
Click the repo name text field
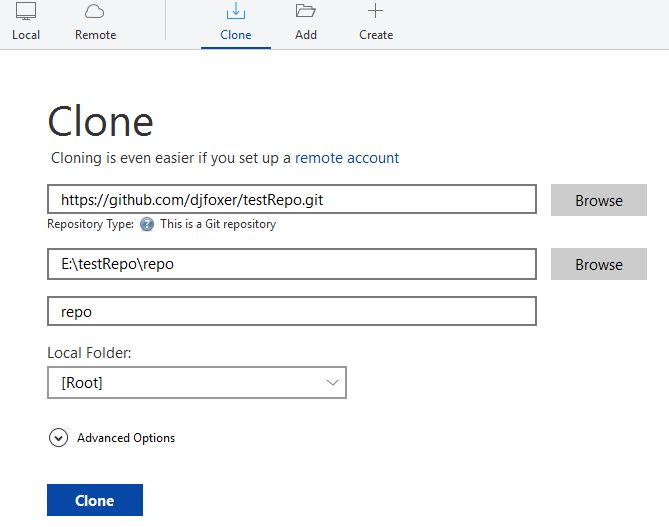(292, 311)
